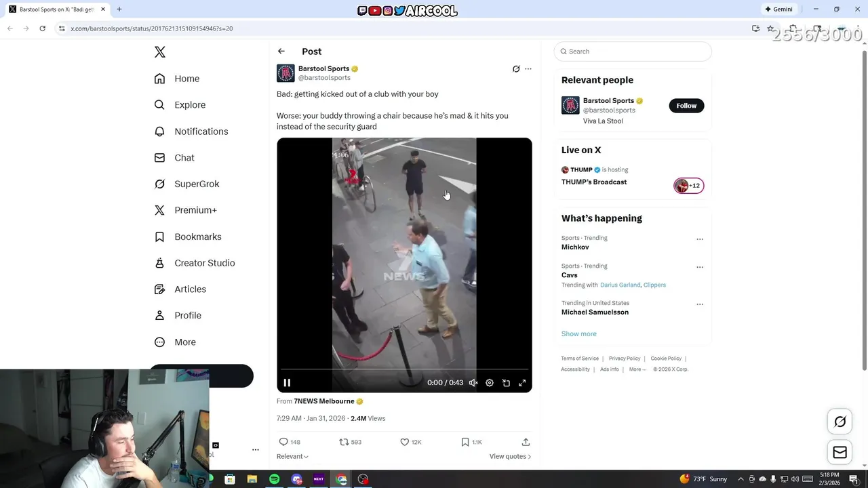
Task: Share the post
Action: click(x=526, y=442)
